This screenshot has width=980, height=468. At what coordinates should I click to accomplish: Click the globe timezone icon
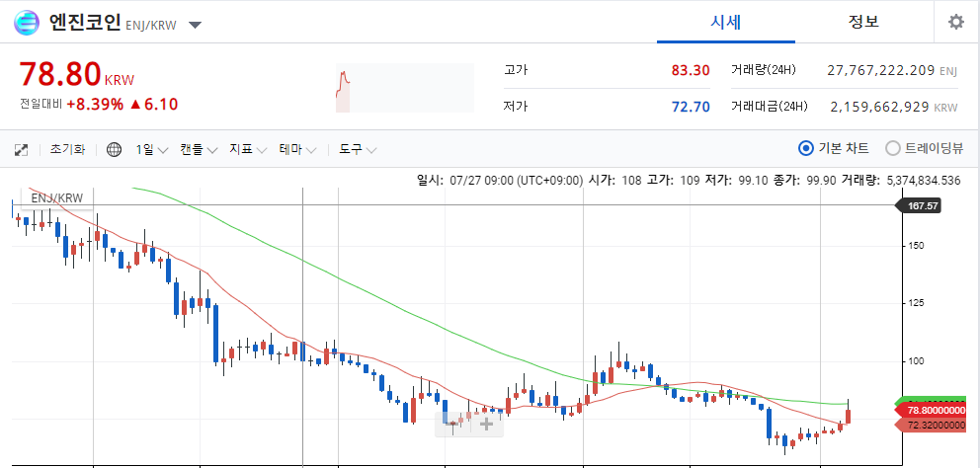[114, 150]
